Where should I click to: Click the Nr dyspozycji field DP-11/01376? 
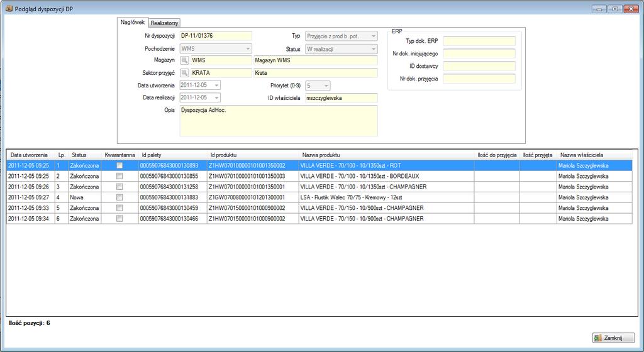(x=216, y=36)
